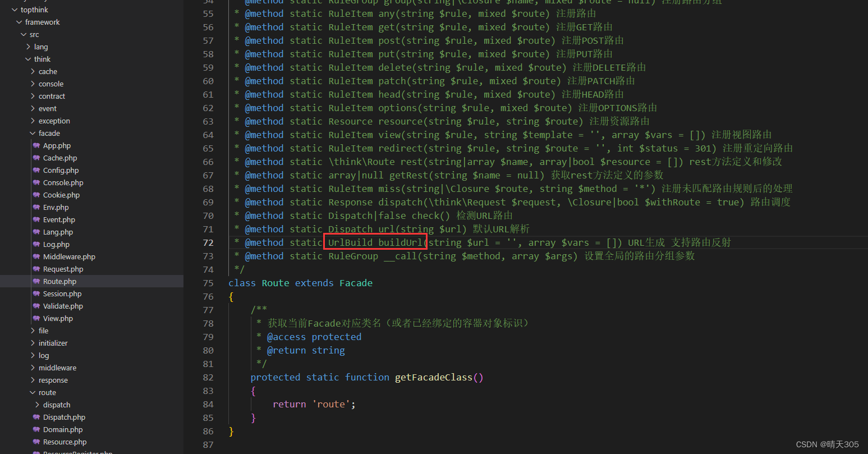Select the Session.php file entry
This screenshot has height=454, width=868.
(x=63, y=294)
